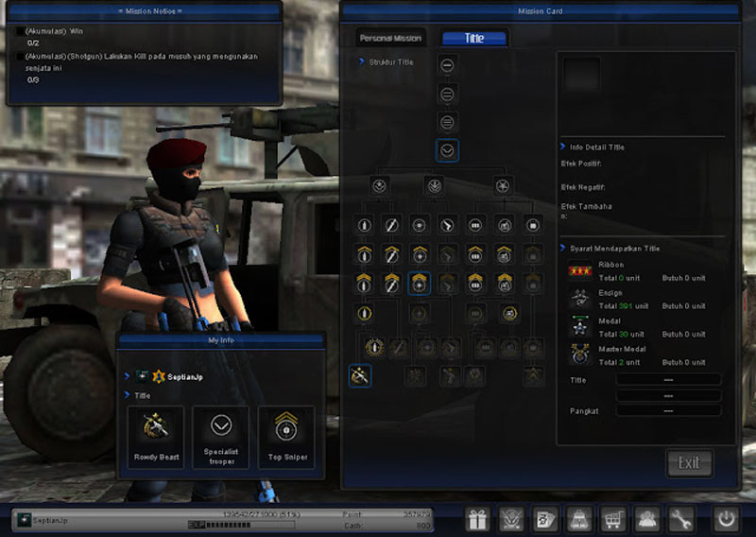Click the 'Efek Positif:' label

click(x=581, y=164)
